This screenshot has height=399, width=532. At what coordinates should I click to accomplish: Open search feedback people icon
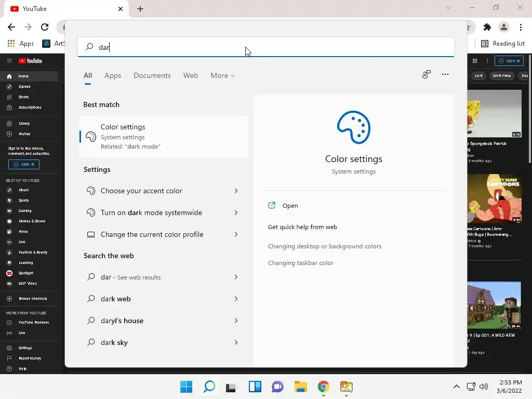pos(427,74)
